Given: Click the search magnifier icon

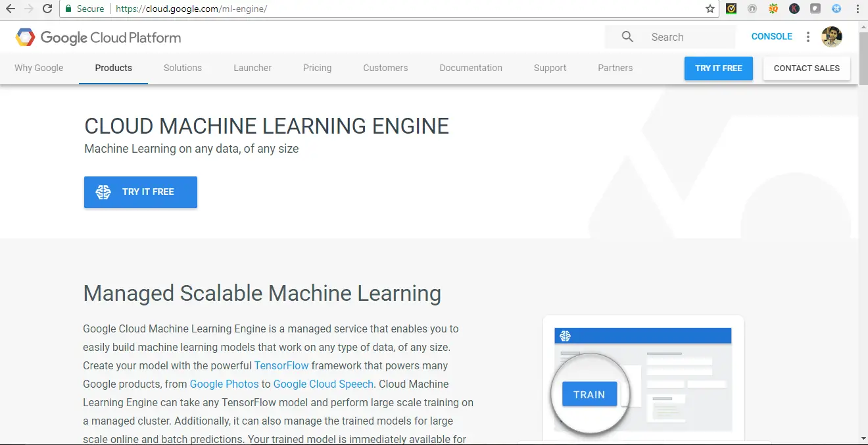Looking at the screenshot, I should click(627, 37).
